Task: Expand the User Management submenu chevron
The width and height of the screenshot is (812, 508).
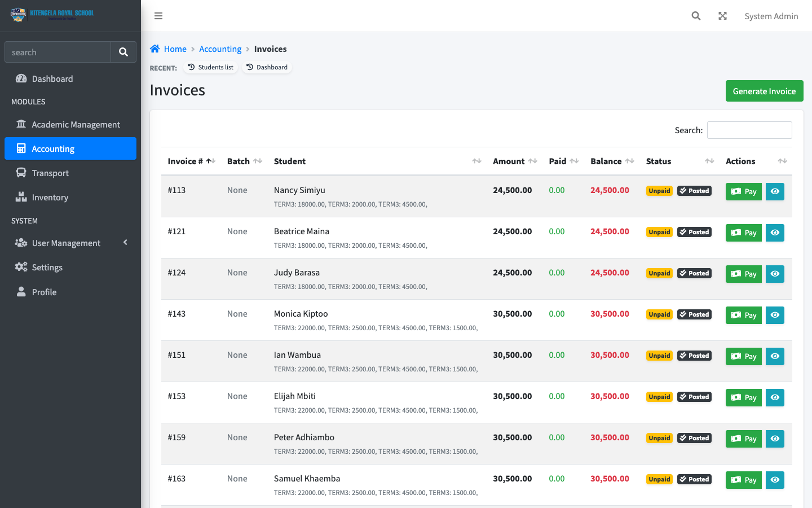Action: pyautogui.click(x=125, y=243)
